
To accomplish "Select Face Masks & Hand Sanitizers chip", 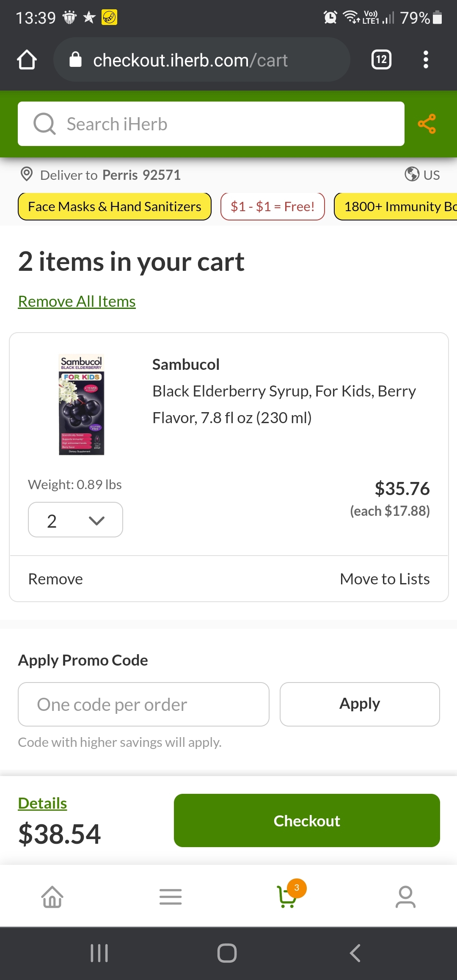I will coord(114,206).
